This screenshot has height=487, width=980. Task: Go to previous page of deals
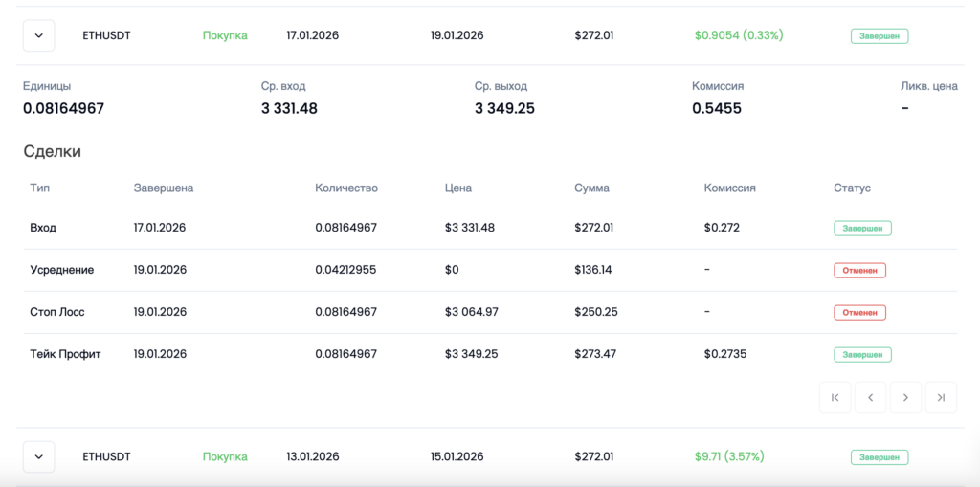coord(870,398)
